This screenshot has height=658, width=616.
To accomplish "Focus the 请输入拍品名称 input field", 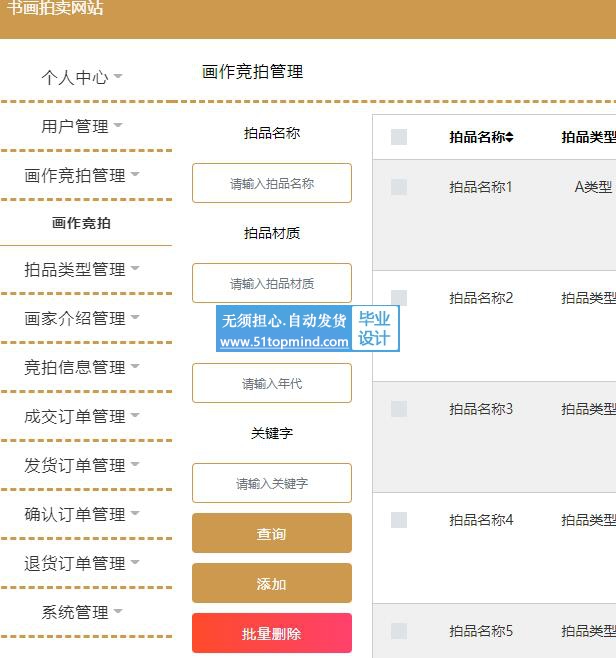I will click(272, 183).
